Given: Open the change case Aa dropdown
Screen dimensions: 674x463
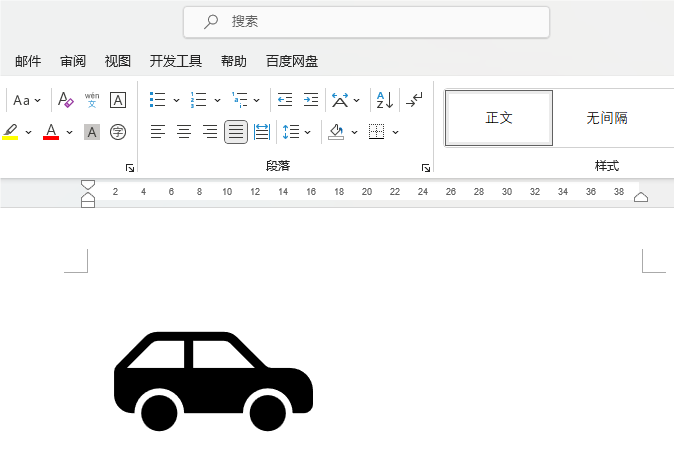Looking at the screenshot, I should 38,100.
